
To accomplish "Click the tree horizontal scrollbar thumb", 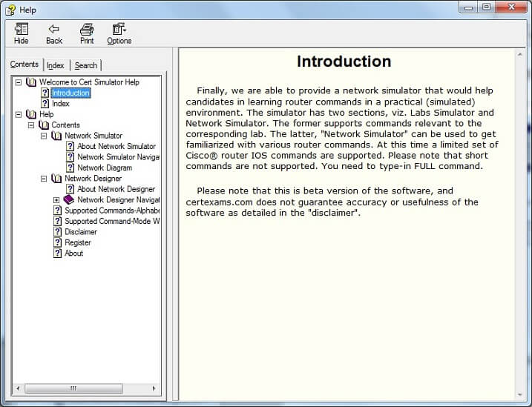I will pos(73,388).
